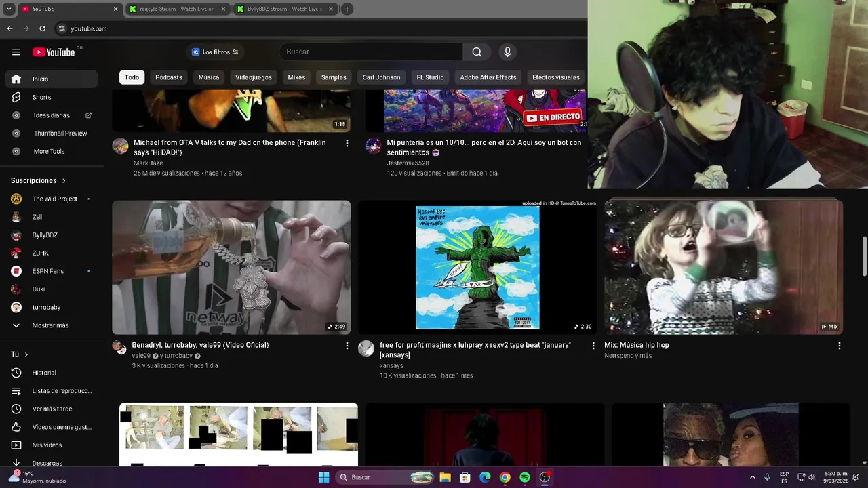Select the Música filter chip

point(209,77)
